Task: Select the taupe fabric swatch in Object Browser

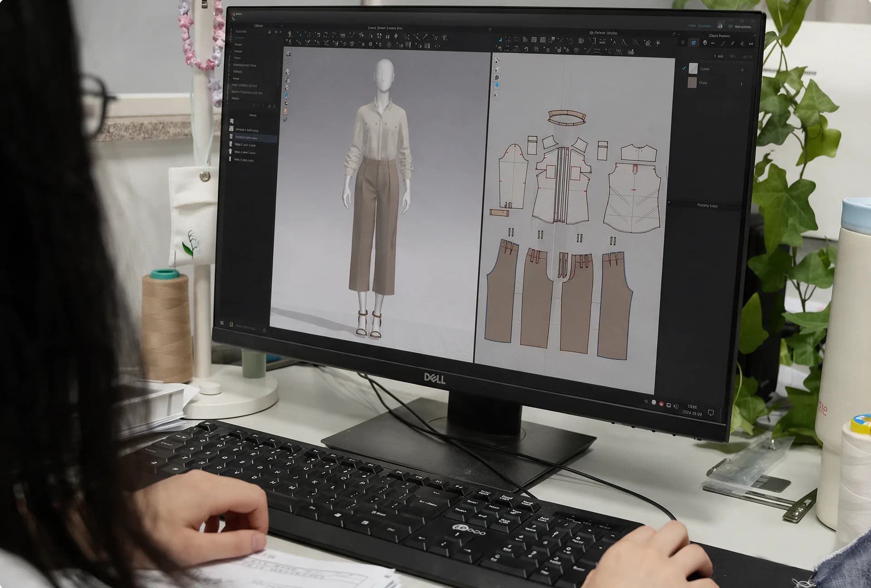Action: 692,83
